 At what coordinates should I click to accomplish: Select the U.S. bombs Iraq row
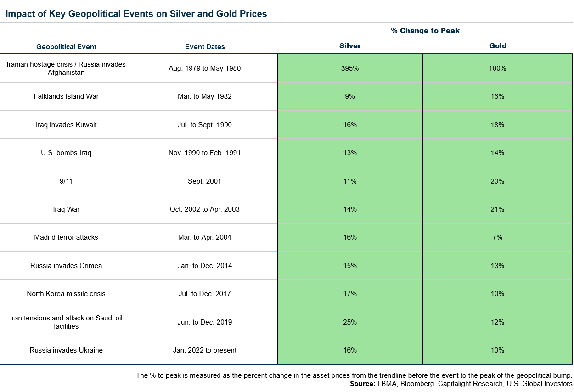click(x=66, y=153)
